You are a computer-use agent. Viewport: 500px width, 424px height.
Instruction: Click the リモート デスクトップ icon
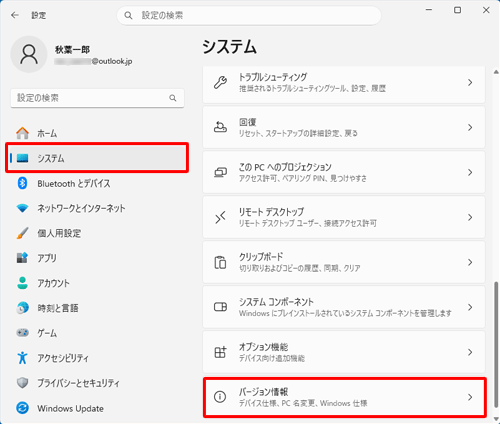pos(220,217)
